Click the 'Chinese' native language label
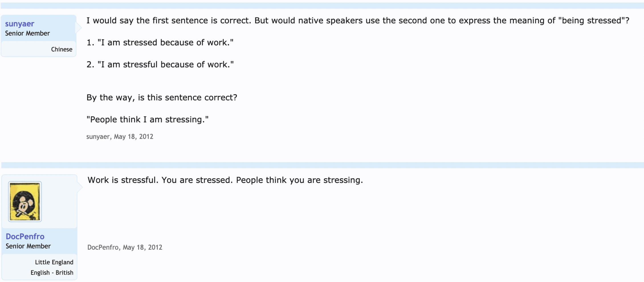644x282 pixels. pos(62,49)
